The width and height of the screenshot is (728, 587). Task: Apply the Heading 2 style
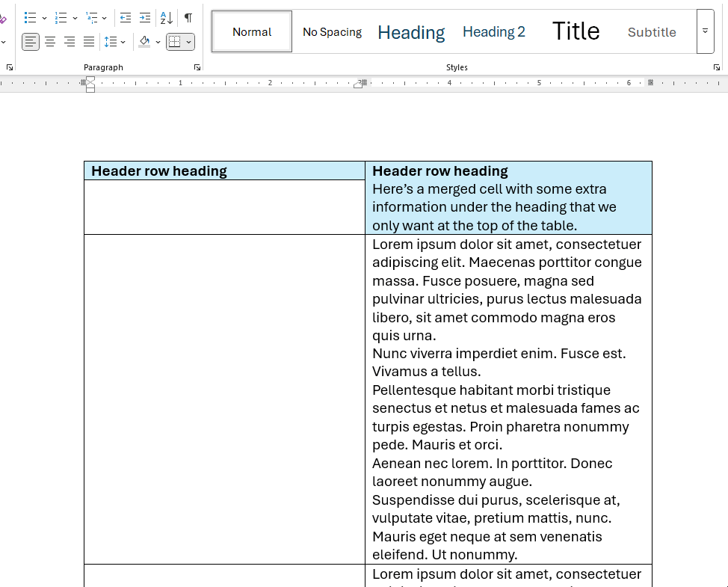[493, 31]
